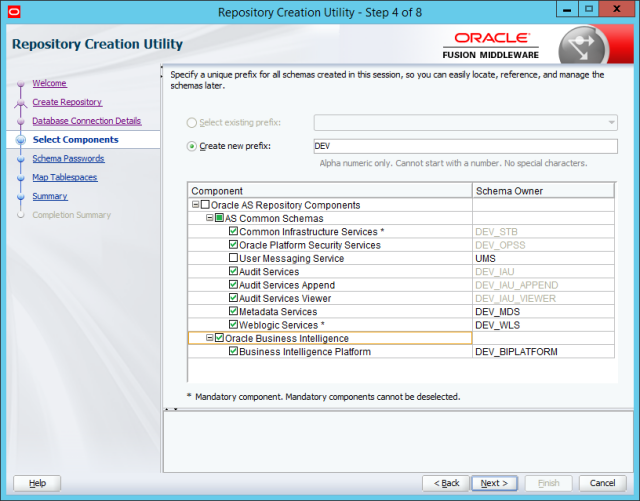Collapse the Oracle Business Intelligence node
This screenshot has height=501, width=640.
pos(209,338)
